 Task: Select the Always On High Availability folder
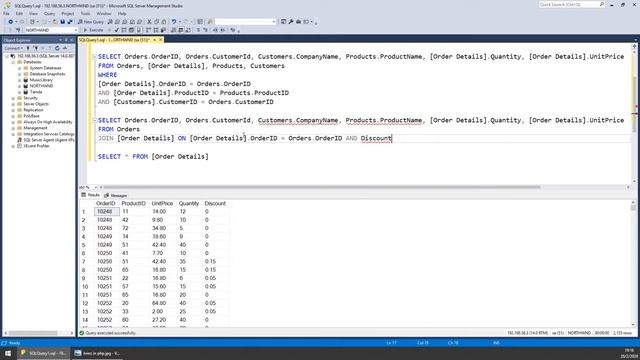(48, 122)
